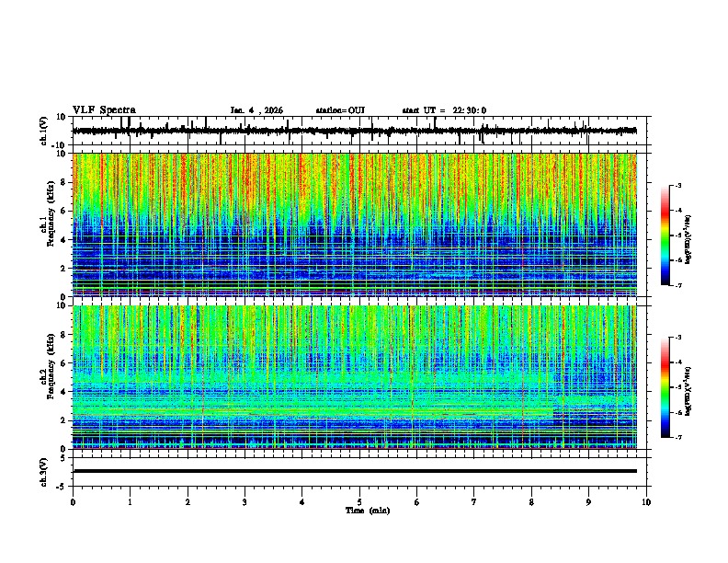
Task: Click the ch.2 spectrogram color scale bar
Action: [x=665, y=387]
